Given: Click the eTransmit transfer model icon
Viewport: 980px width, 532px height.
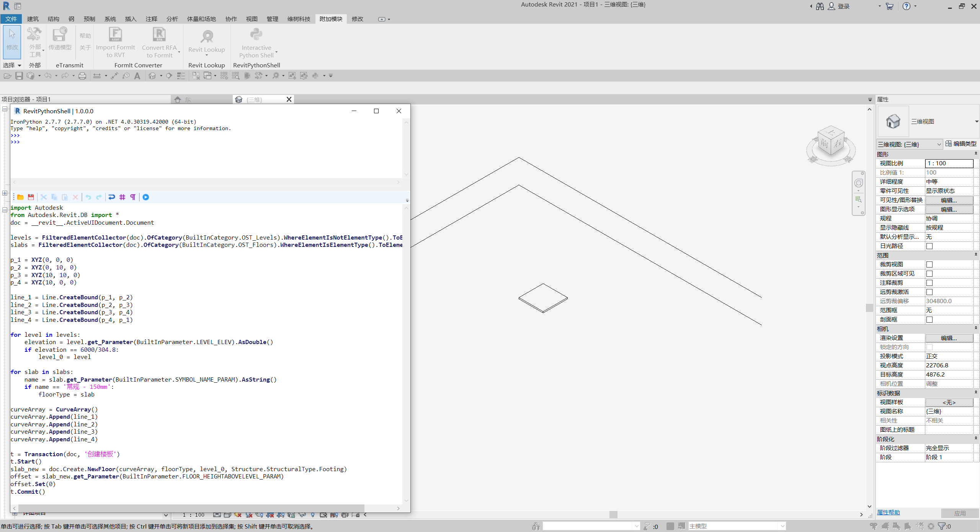Looking at the screenshot, I should [60, 35].
